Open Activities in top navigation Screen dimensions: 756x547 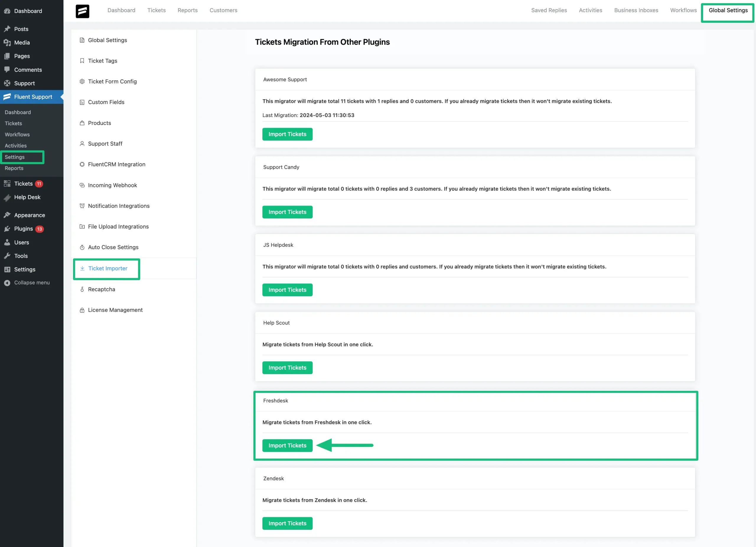tap(590, 10)
